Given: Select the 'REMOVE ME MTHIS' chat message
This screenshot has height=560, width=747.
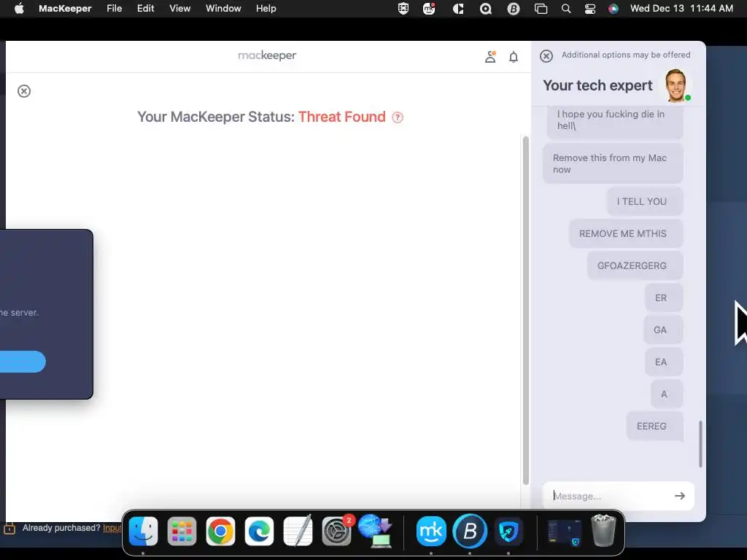Looking at the screenshot, I should pos(627,233).
